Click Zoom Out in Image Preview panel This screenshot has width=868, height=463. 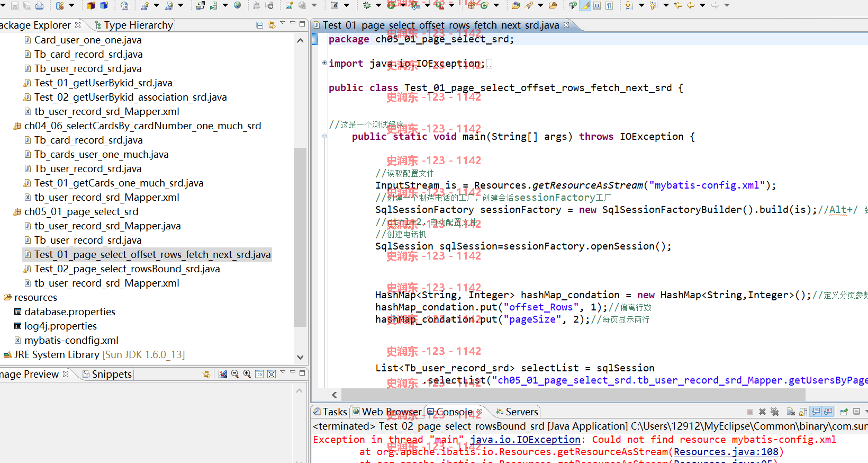coord(235,374)
